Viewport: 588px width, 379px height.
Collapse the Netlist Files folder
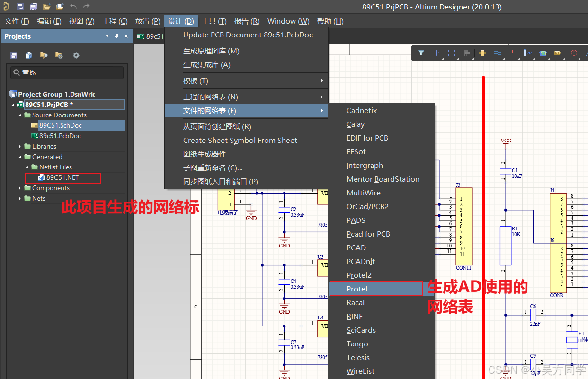pyautogui.click(x=27, y=167)
